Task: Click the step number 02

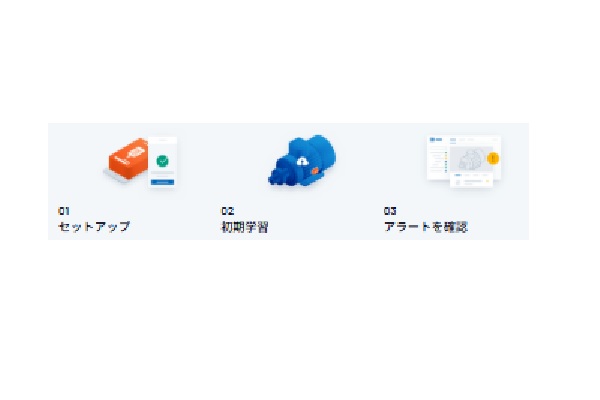Action: 227,211
